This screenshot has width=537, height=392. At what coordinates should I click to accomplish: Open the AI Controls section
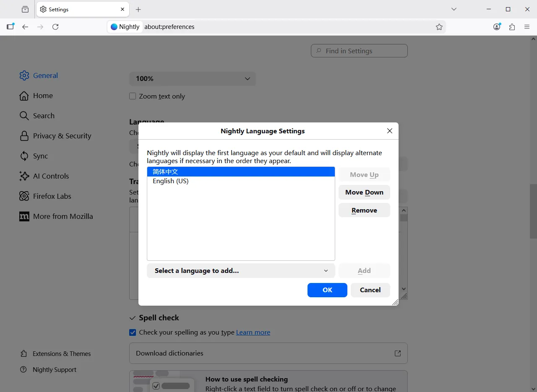tap(51, 176)
